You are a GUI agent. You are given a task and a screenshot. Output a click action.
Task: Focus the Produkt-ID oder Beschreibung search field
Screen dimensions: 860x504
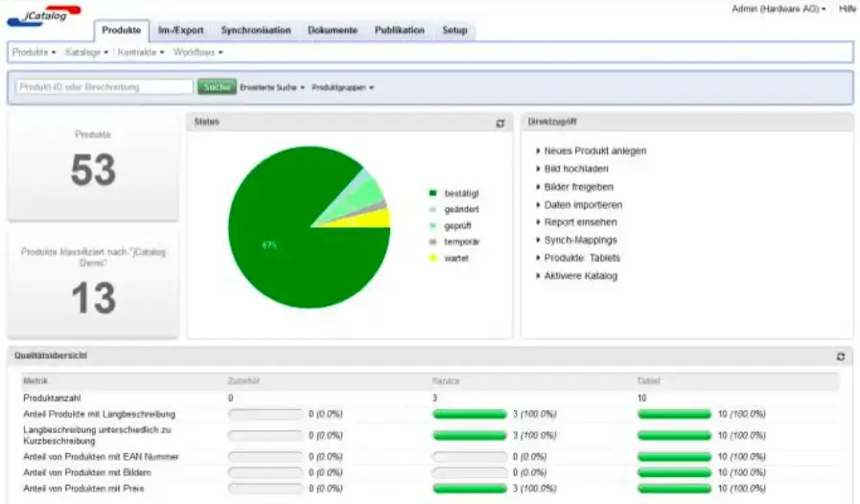pos(105,86)
